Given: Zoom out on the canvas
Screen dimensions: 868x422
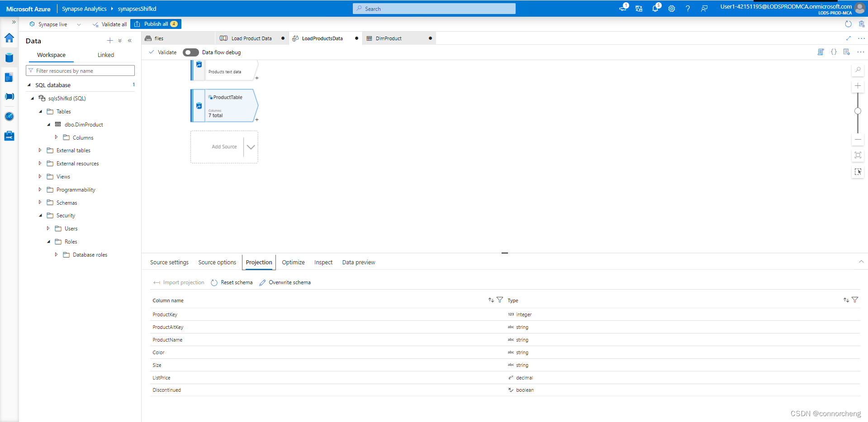Looking at the screenshot, I should (x=858, y=140).
